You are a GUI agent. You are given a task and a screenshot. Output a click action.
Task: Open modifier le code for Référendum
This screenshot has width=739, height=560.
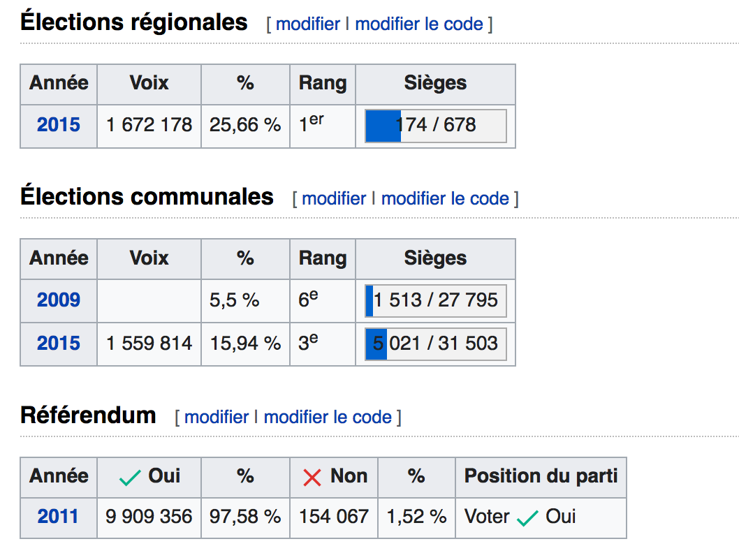coord(328,418)
